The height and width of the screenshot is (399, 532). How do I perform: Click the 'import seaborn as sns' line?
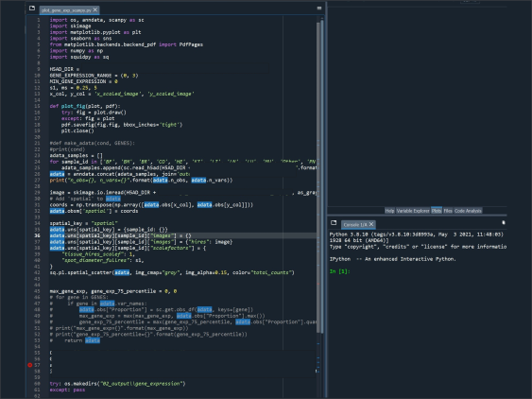pos(80,39)
